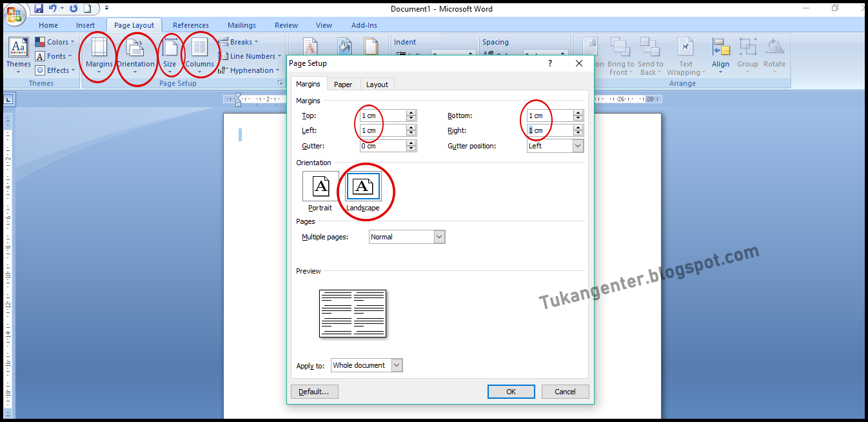Open the Multiple pages dropdown
Screen dimensions: 868x422
click(x=439, y=237)
